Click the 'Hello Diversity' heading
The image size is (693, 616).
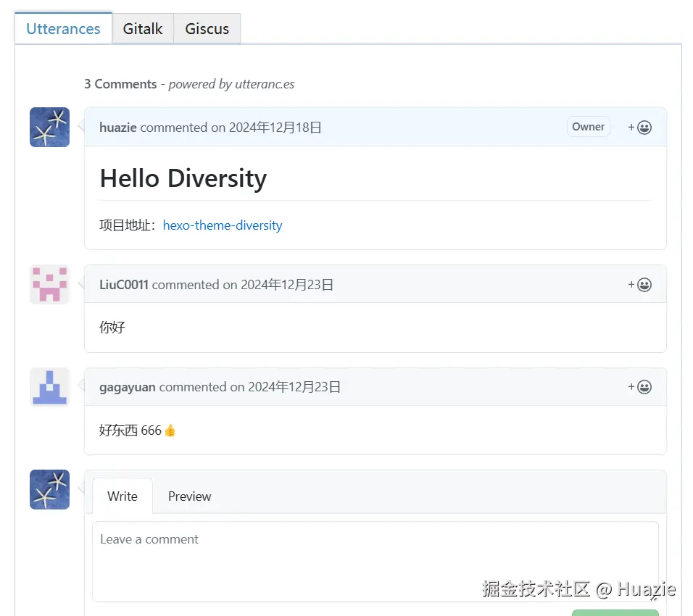(x=183, y=178)
